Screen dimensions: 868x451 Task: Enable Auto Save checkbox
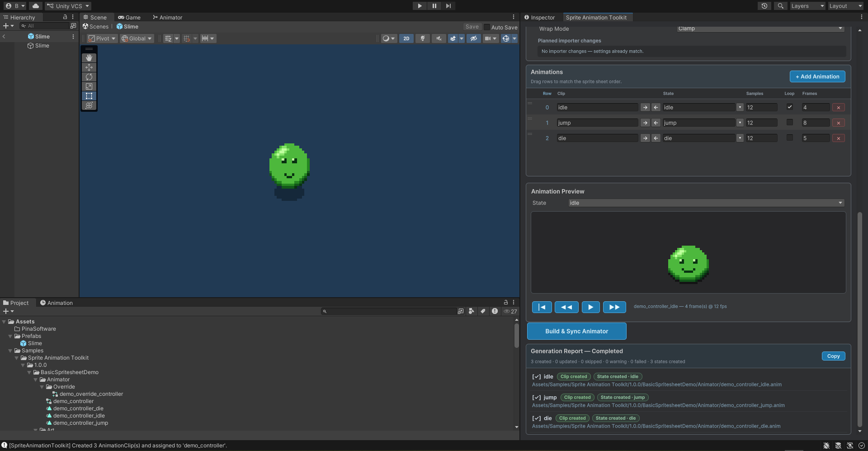[x=487, y=27]
